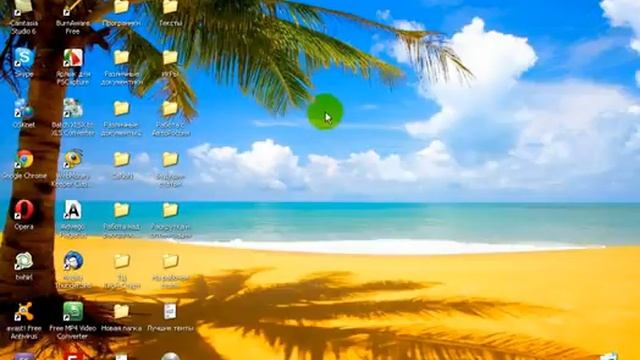Image resolution: width=640 pixels, height=360 pixels.
Task: Open the Будущие статьи folder
Action: click(x=170, y=159)
